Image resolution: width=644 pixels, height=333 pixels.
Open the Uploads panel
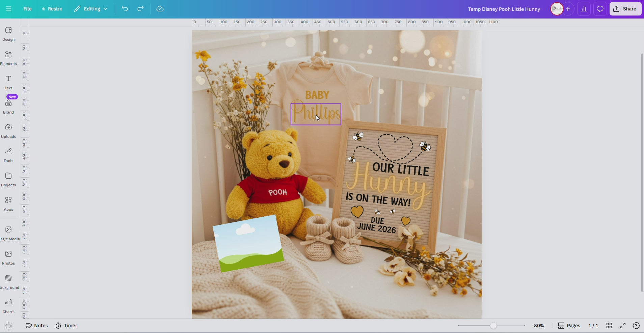[8, 130]
